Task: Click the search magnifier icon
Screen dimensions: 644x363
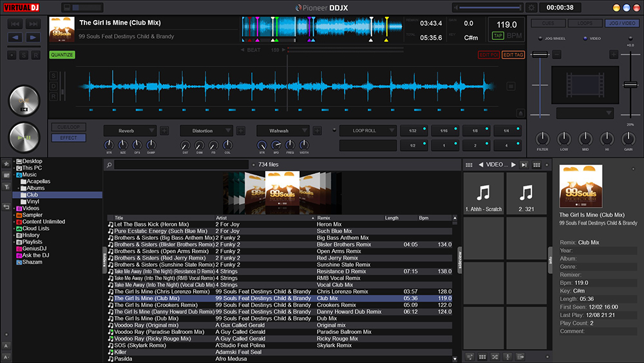Action: coord(109,165)
